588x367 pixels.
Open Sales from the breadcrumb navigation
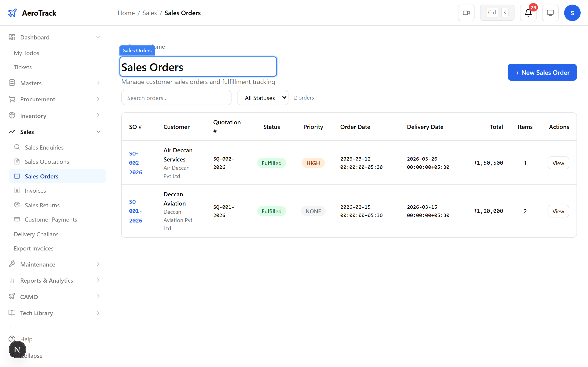click(150, 13)
